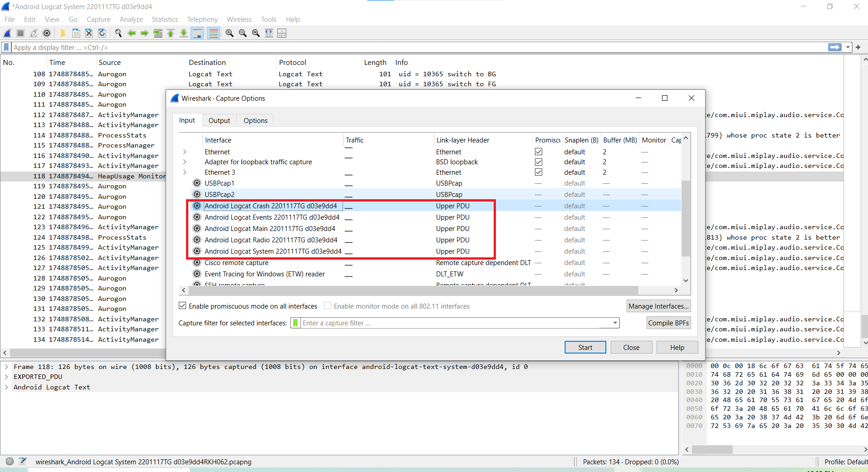Apply display filter arrow button
Screen dimensions: 868x472
[x=835, y=47]
